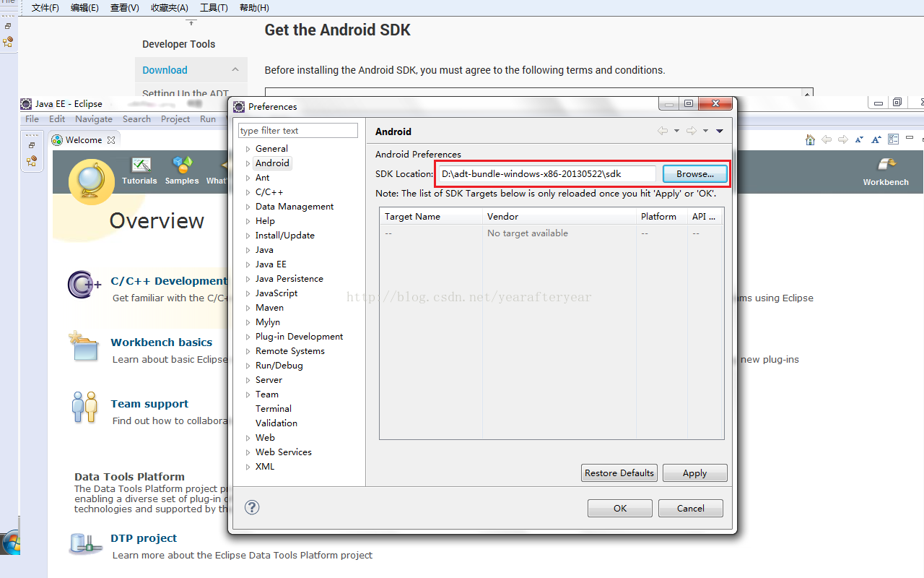
Task: Click the Target Name column header
Action: coord(431,217)
